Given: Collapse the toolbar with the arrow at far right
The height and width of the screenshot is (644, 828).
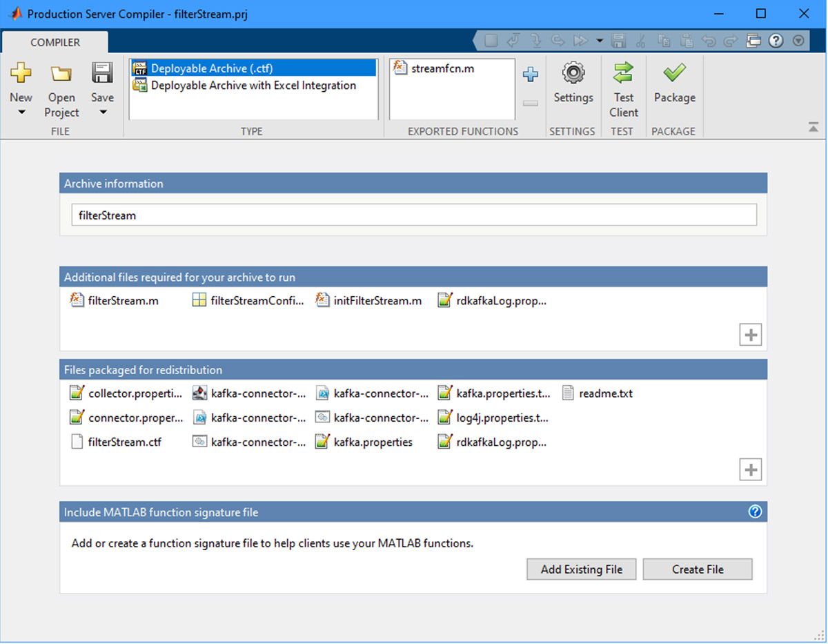Looking at the screenshot, I should (813, 127).
